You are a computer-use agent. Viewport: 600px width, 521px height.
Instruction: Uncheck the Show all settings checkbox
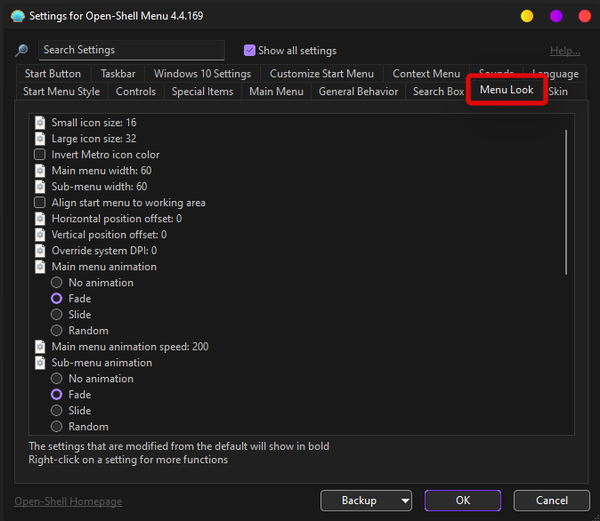click(x=249, y=50)
